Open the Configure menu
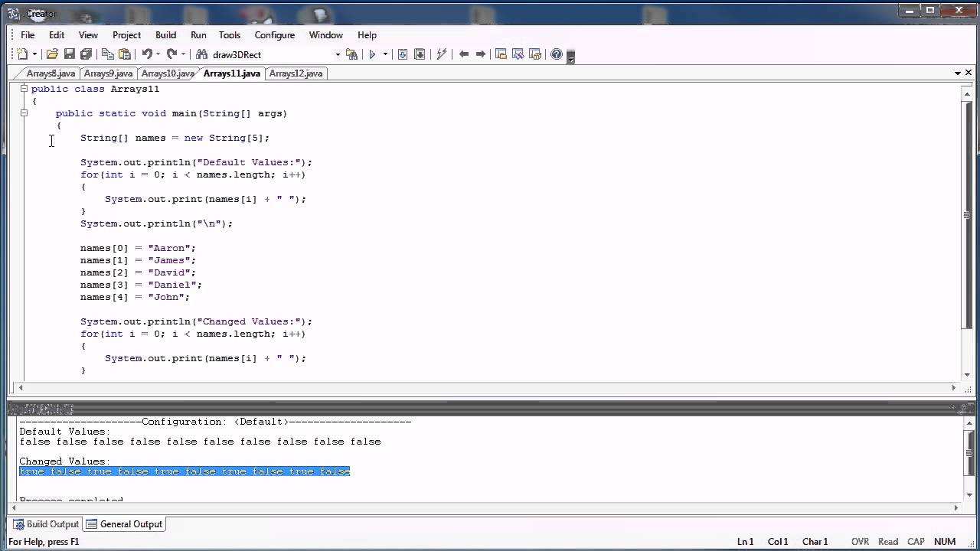980x551 pixels. [x=275, y=34]
